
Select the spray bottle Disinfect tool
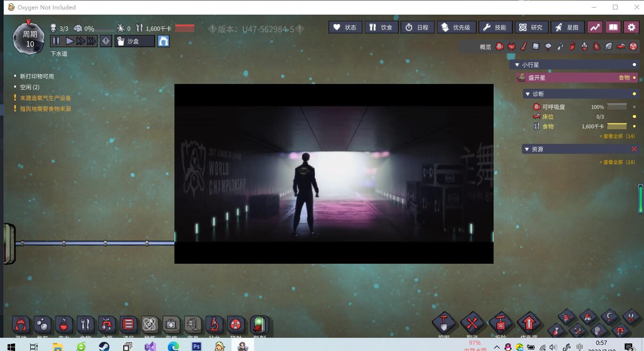coord(556,331)
